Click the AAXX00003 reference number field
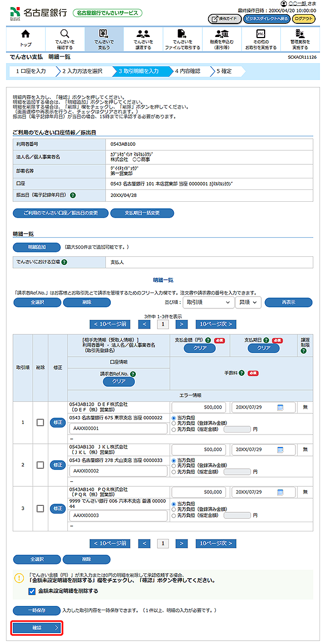Viewport: 326px width, 644px height. (118, 516)
